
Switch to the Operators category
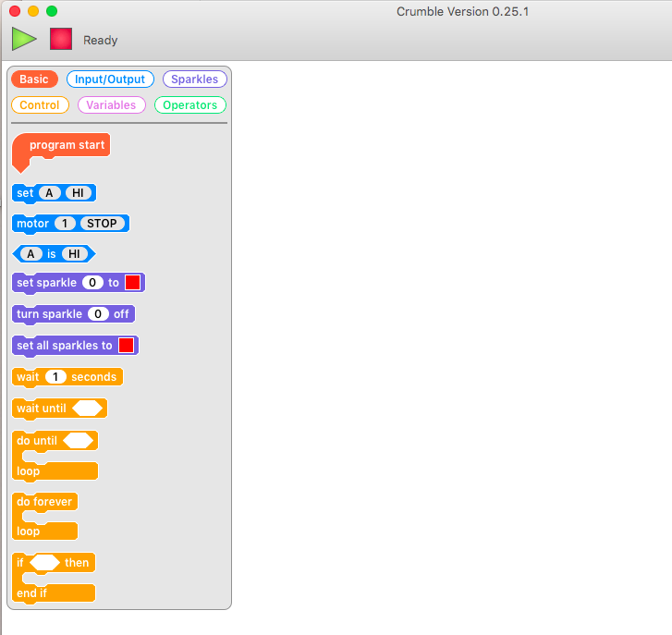click(x=189, y=105)
